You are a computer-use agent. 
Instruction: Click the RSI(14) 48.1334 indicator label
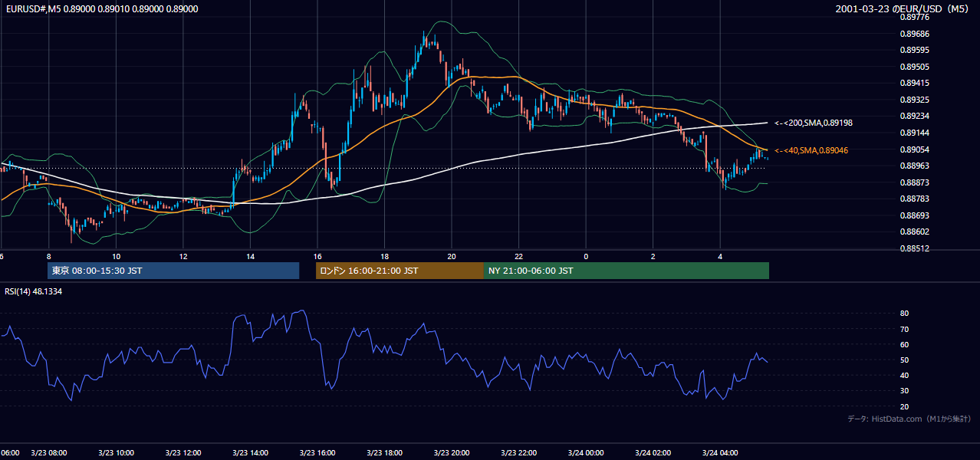(x=33, y=291)
